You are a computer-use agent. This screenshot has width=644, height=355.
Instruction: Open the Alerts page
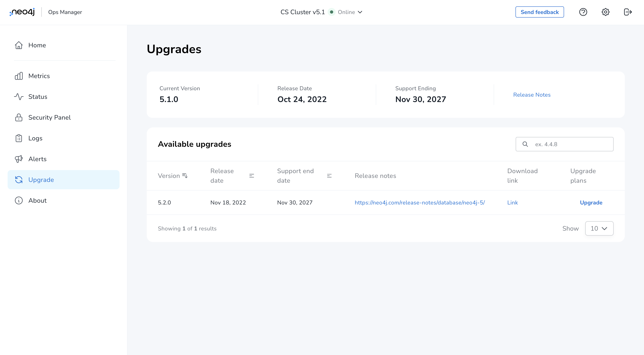click(x=64, y=159)
